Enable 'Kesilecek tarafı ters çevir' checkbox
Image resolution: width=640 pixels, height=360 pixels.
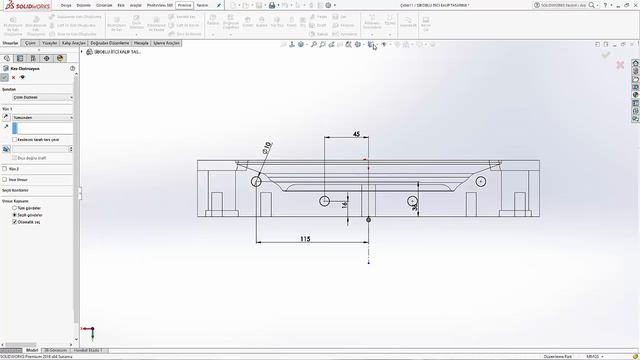coord(15,140)
